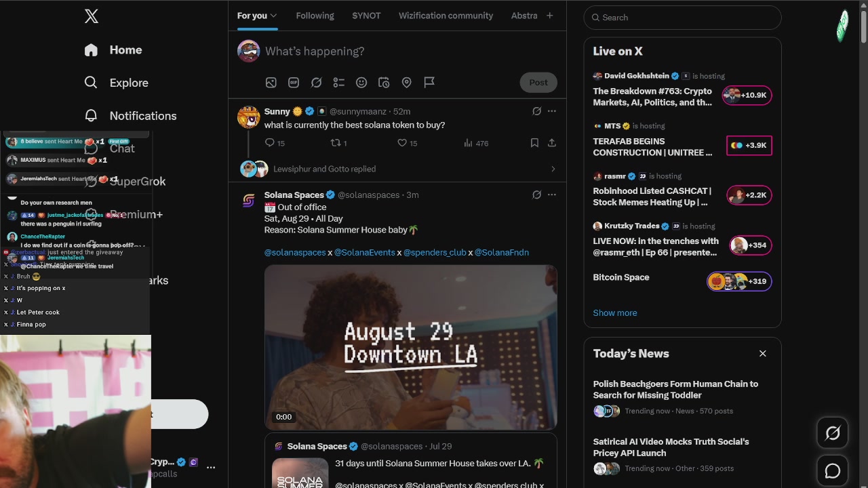Tag location icon in composer
Viewport: 868px width, 488px height.
[x=407, y=83]
